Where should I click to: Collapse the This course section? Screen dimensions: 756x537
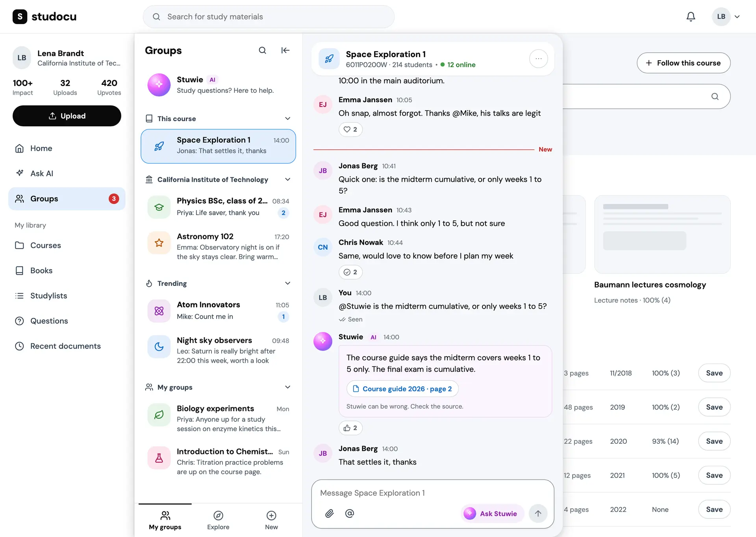coord(288,118)
